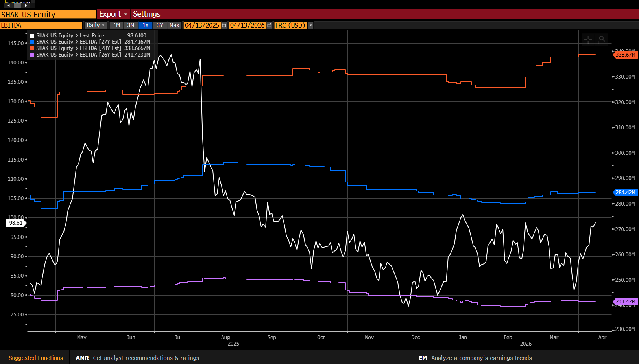Activate the zoom magnifier tool on chart
This screenshot has height=364, width=639.
coord(602,39)
